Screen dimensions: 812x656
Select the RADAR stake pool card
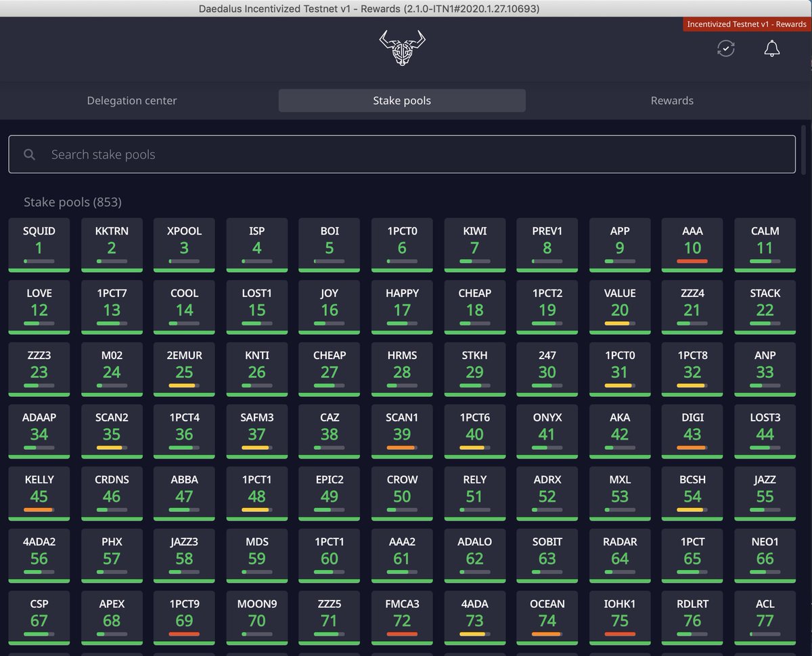(x=620, y=556)
